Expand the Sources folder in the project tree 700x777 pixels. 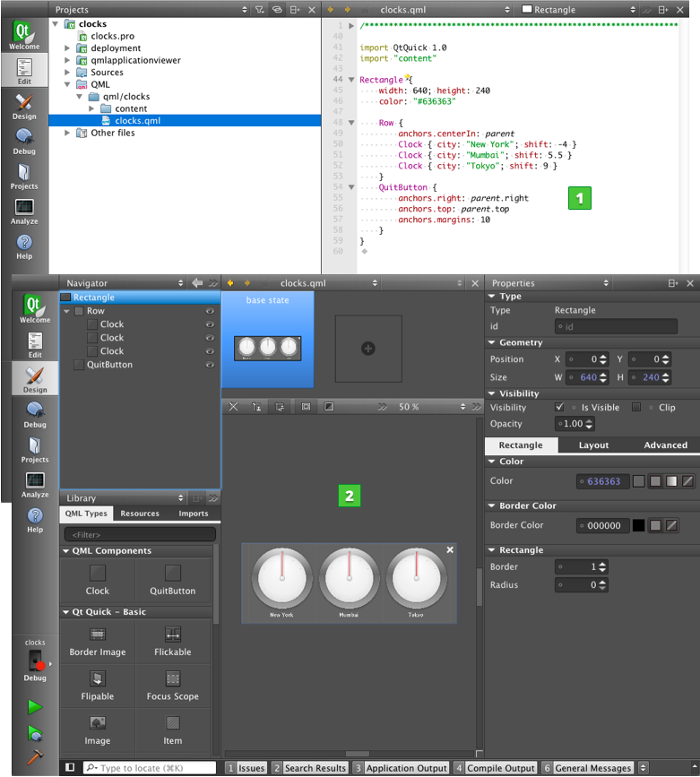coord(67,73)
